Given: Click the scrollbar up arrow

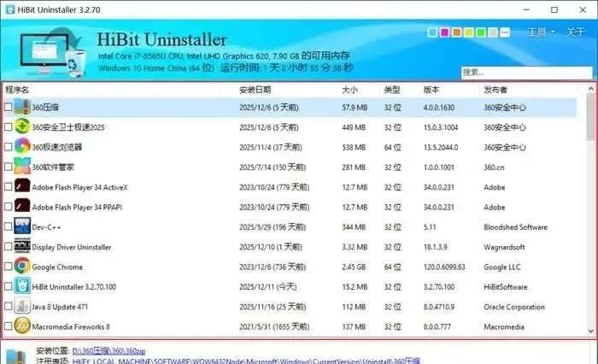Looking at the screenshot, I should (591, 89).
